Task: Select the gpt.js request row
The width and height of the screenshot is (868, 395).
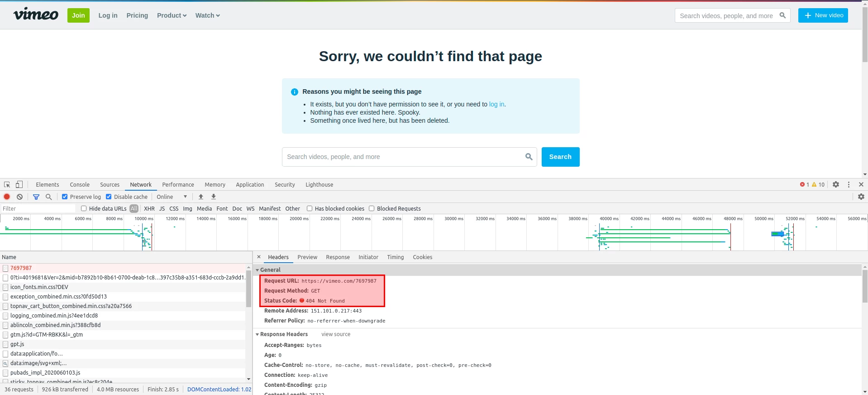Action: [123, 344]
